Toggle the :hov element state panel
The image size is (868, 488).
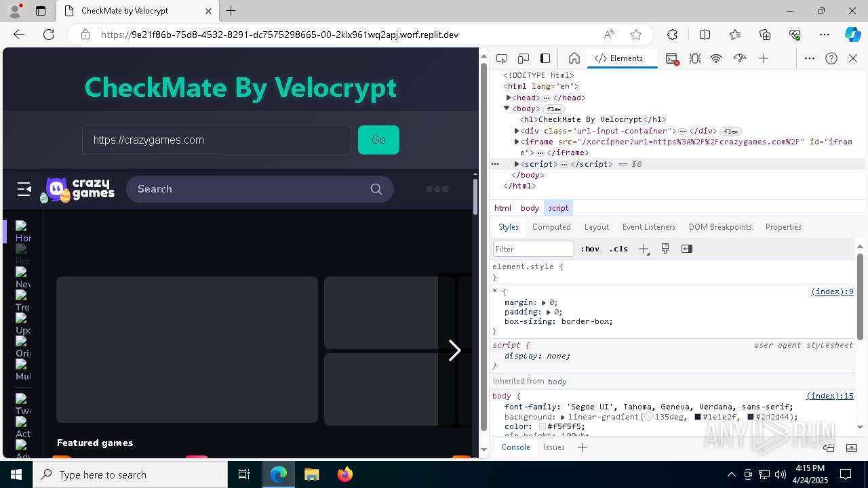(x=590, y=249)
